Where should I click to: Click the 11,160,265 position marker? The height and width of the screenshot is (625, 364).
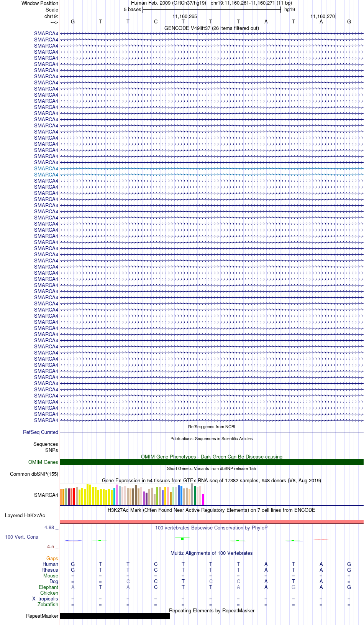tap(185, 16)
